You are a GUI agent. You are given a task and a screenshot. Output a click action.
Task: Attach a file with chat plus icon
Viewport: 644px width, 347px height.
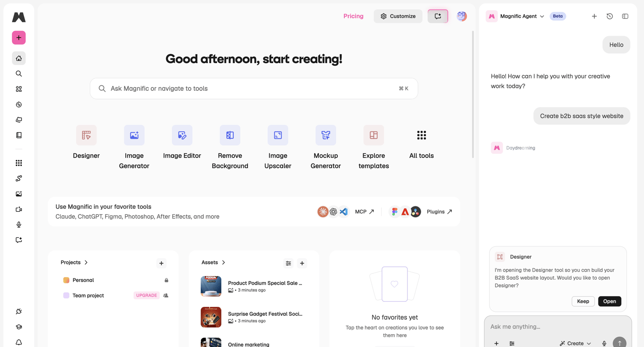click(x=496, y=343)
